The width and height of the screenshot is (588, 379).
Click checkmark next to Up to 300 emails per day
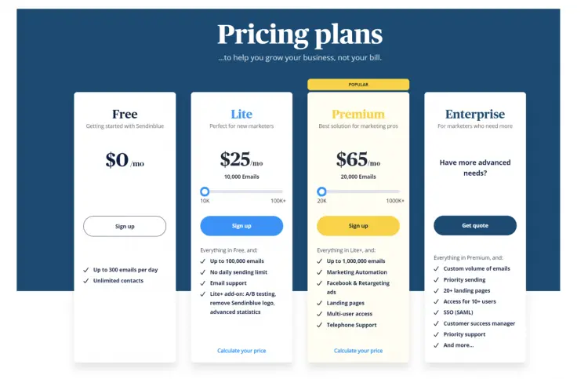click(86, 270)
